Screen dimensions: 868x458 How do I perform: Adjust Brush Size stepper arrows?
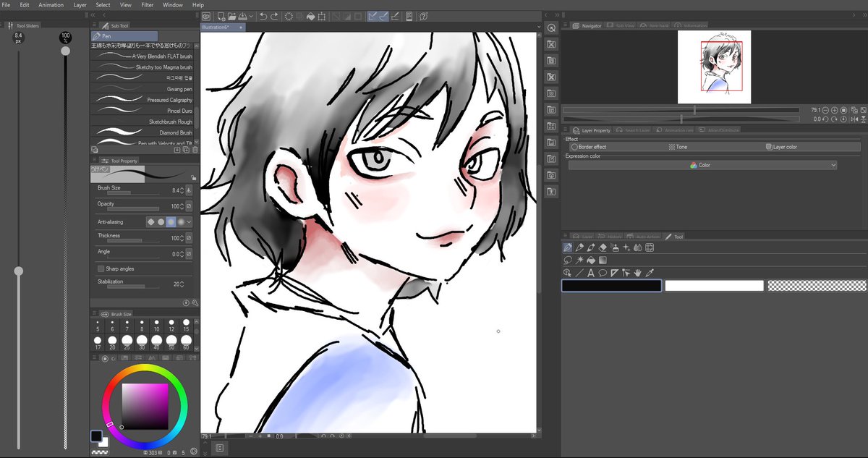click(x=182, y=190)
